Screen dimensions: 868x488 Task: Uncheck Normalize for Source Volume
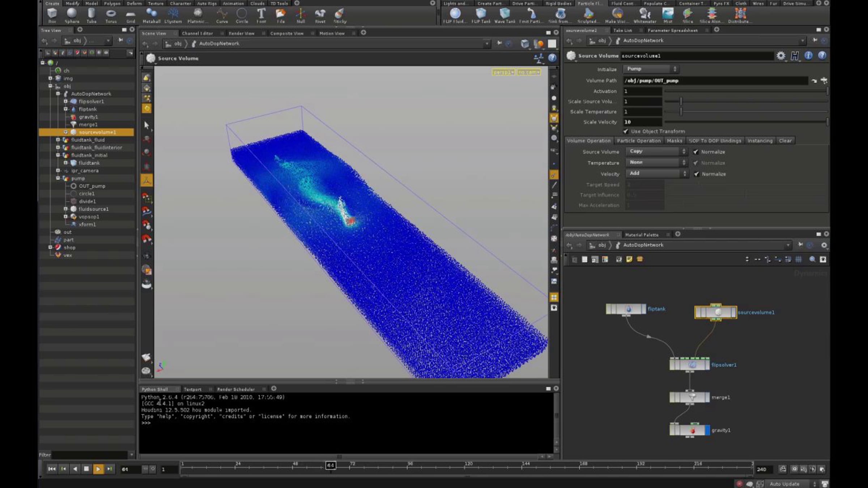(x=696, y=152)
